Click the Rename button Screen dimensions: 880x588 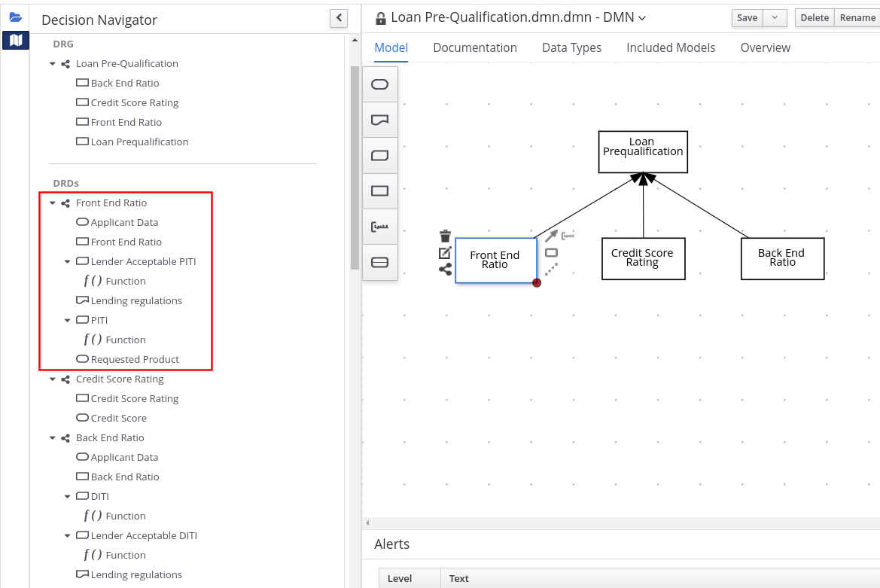click(x=857, y=18)
